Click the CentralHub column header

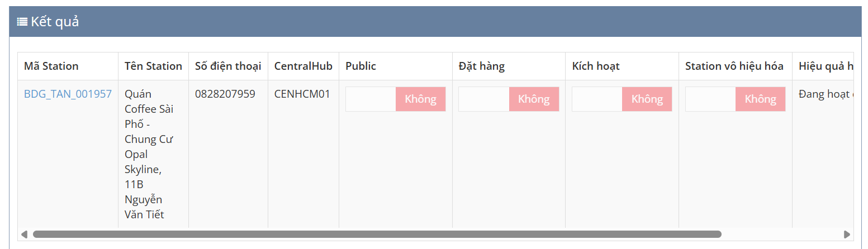tap(303, 66)
